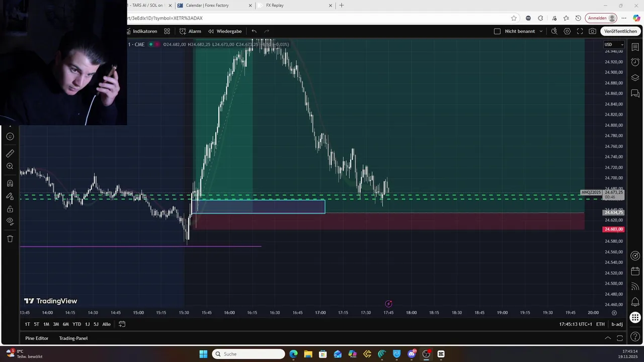
Task: Take chart snapshot with camera icon
Action: click(x=593, y=31)
